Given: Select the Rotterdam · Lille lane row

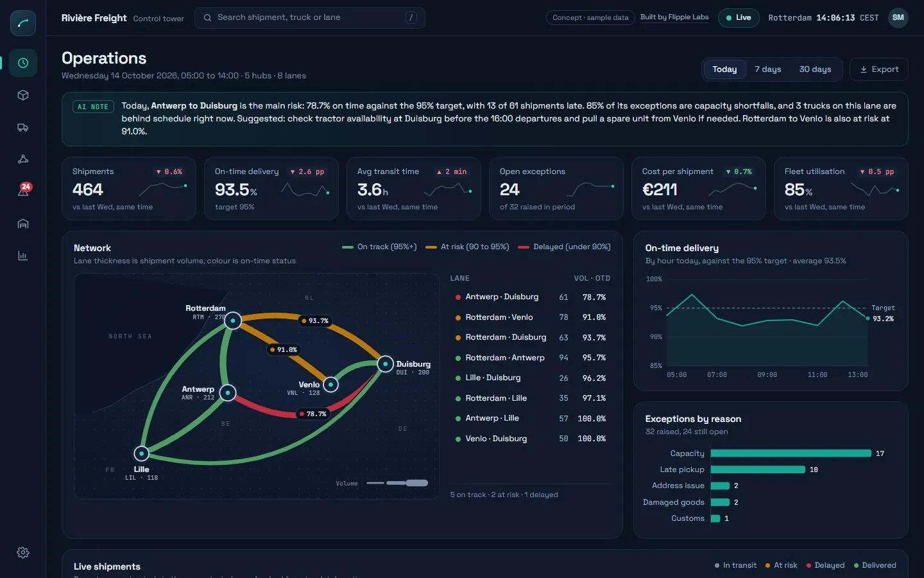Looking at the screenshot, I should click(x=531, y=398).
